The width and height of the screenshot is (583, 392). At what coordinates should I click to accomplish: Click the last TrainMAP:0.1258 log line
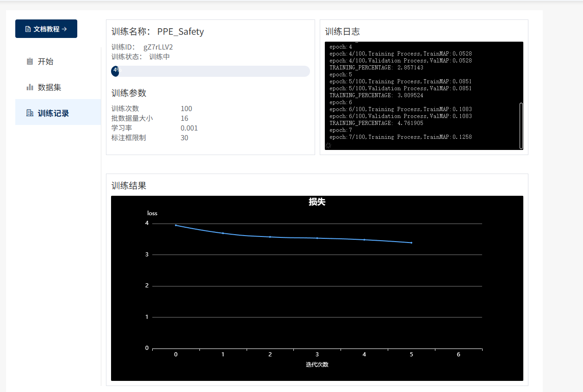click(x=400, y=137)
